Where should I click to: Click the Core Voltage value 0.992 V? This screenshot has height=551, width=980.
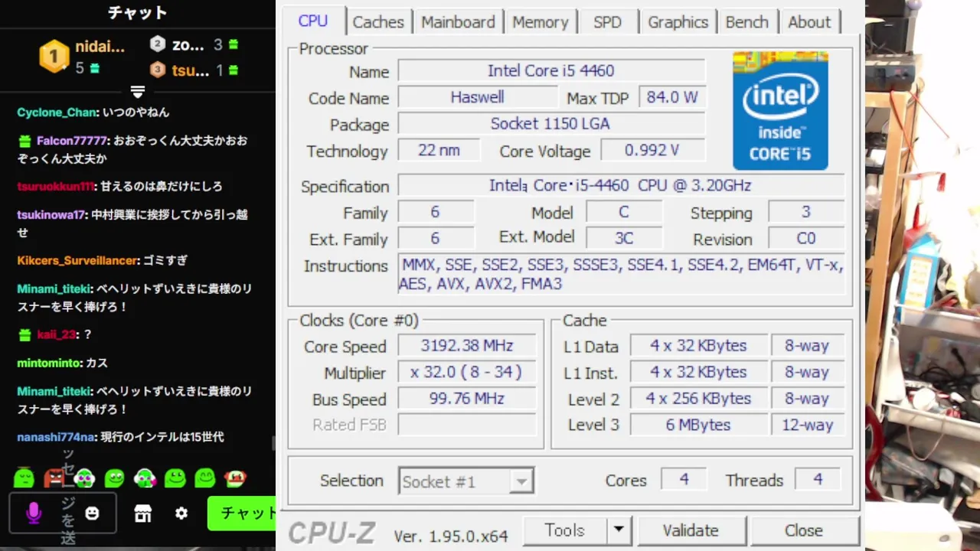click(652, 150)
